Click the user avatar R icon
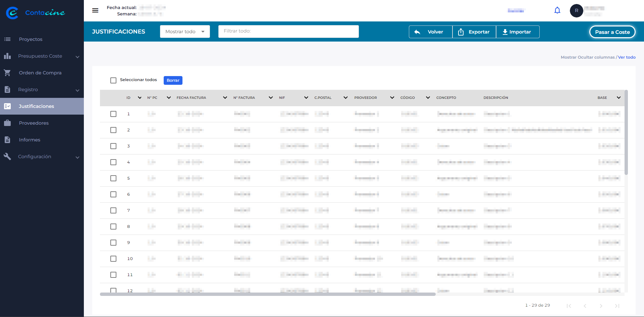This screenshot has height=317, width=644. click(x=576, y=11)
